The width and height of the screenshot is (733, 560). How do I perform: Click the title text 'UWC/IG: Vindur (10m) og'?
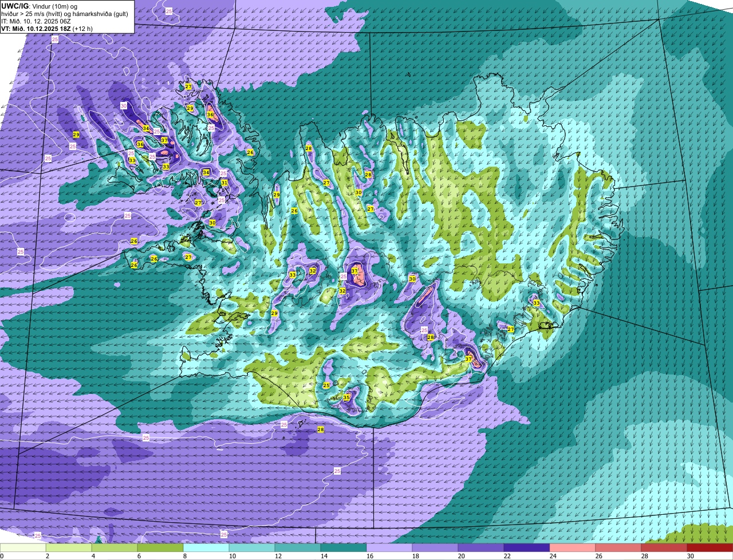(x=39, y=6)
